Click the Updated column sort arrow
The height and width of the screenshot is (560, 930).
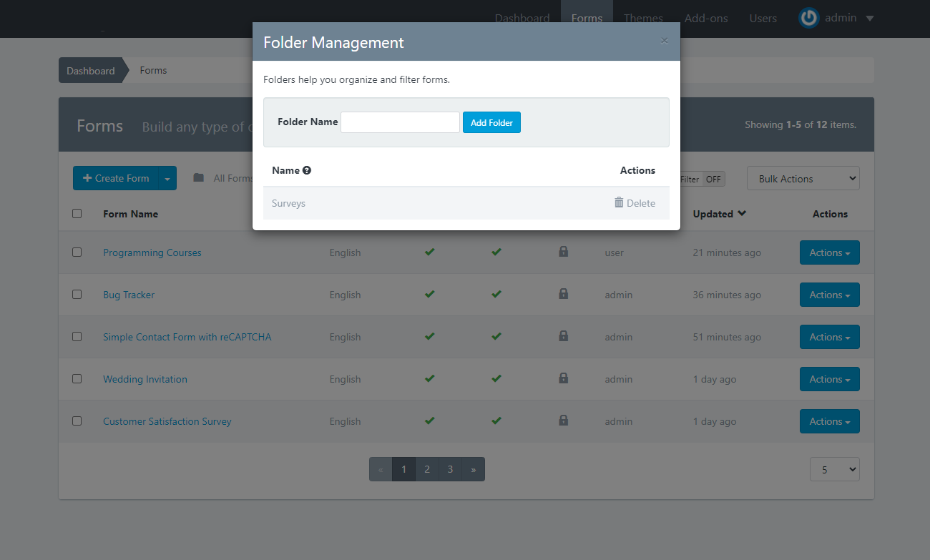click(742, 214)
